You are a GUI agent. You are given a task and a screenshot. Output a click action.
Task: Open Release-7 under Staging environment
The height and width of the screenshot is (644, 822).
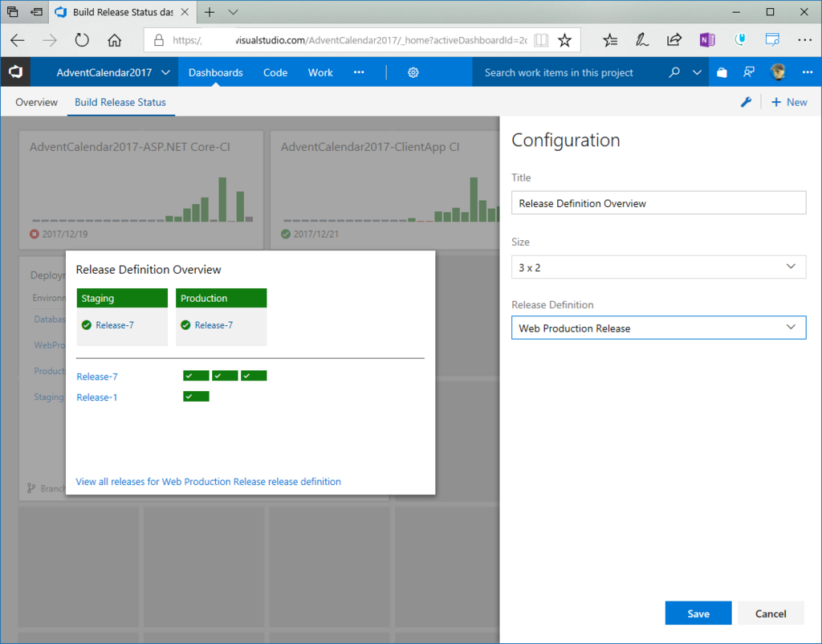coord(114,325)
